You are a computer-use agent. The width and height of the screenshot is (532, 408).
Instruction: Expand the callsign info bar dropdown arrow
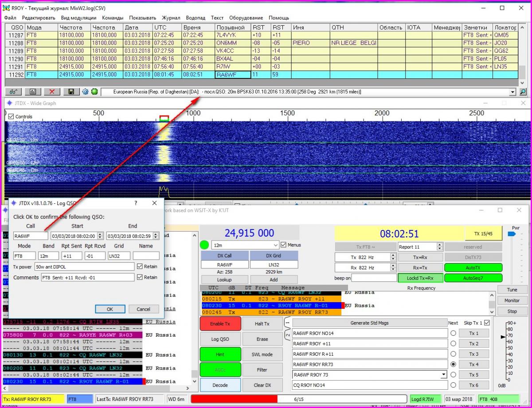pos(513,92)
